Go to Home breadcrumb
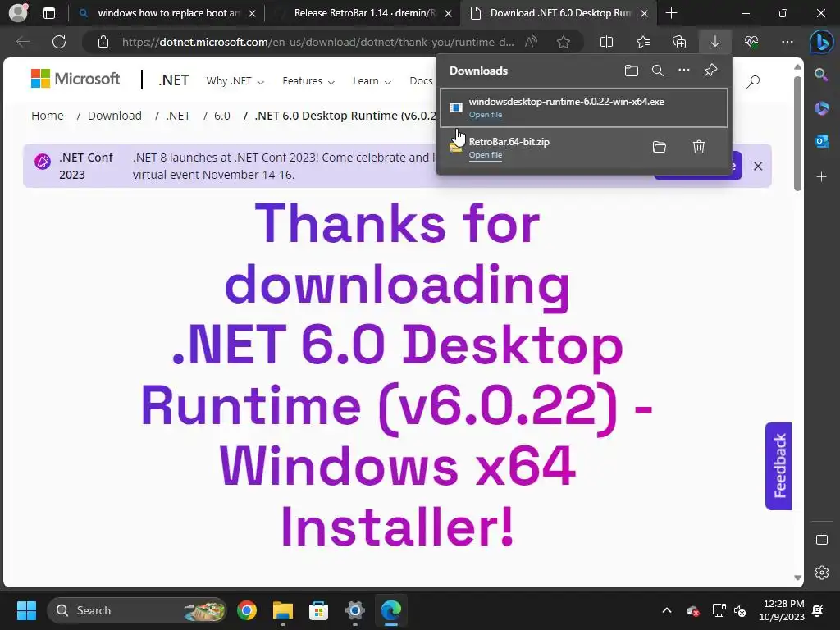Screen dimensions: 840x630 [47, 116]
